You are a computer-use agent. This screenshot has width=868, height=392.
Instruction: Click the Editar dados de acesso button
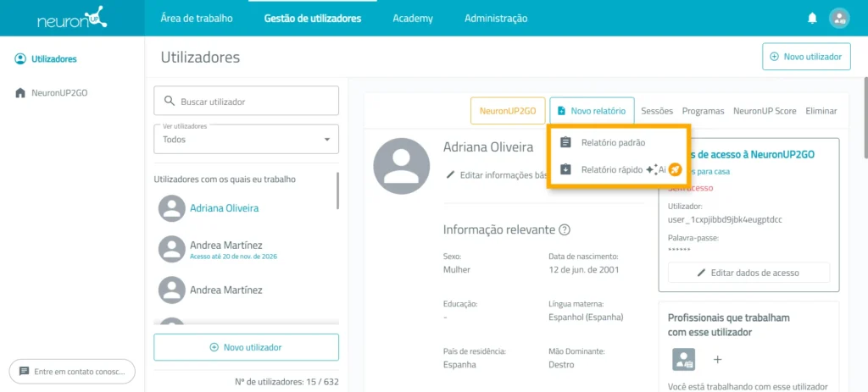click(x=749, y=273)
